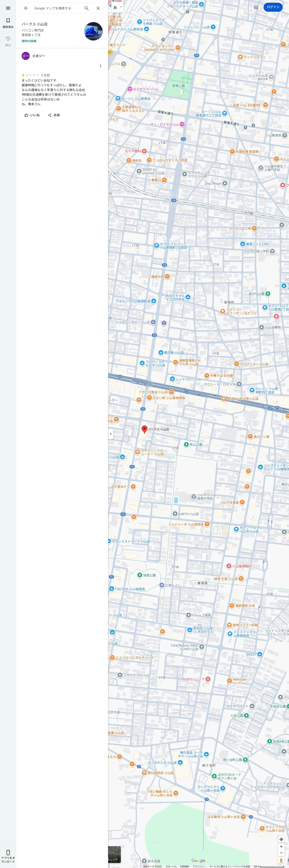Select the ちばクリニック marker
This screenshot has width=289, height=868.
[208, 679]
